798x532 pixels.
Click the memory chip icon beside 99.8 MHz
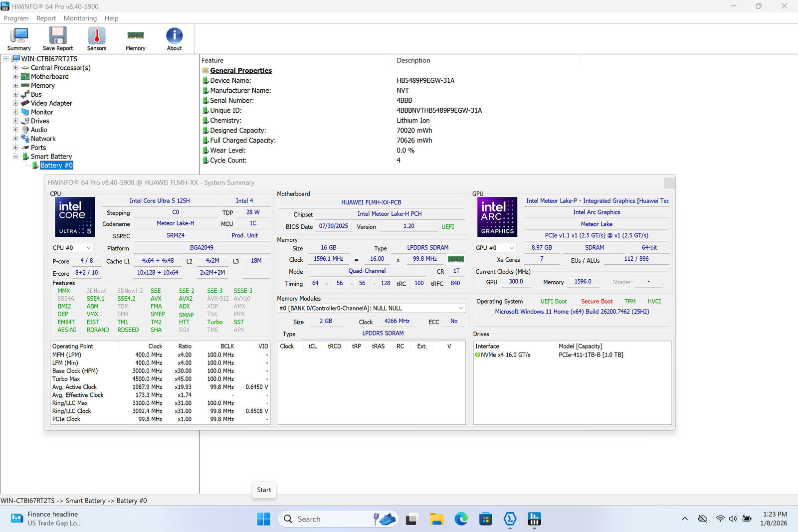pyautogui.click(x=456, y=259)
